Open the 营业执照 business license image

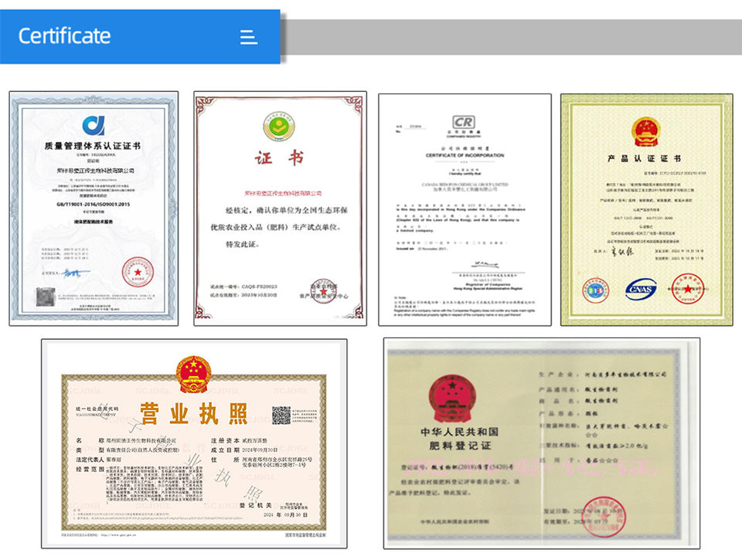click(194, 443)
